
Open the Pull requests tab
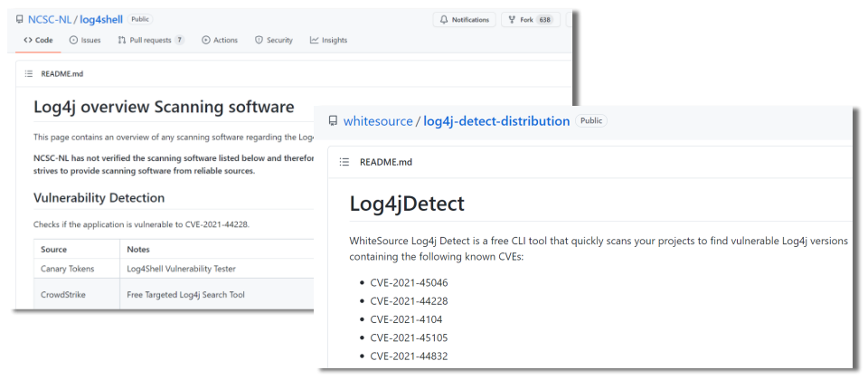(x=151, y=40)
